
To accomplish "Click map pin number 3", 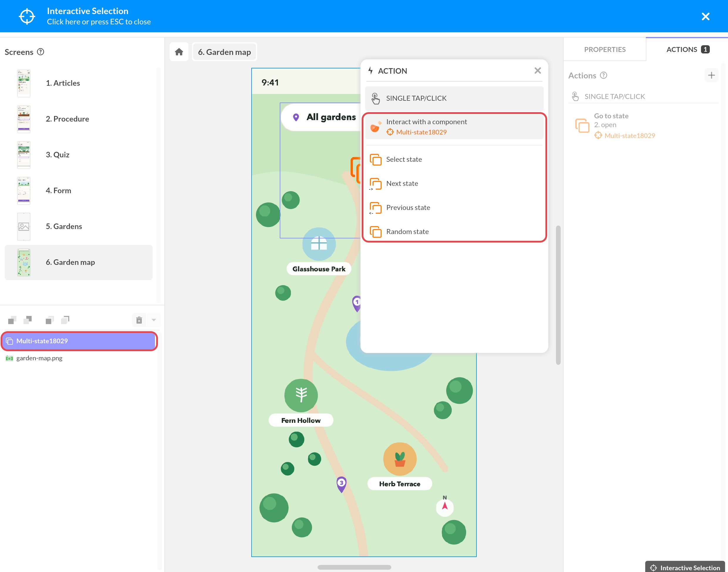I will 341,484.
